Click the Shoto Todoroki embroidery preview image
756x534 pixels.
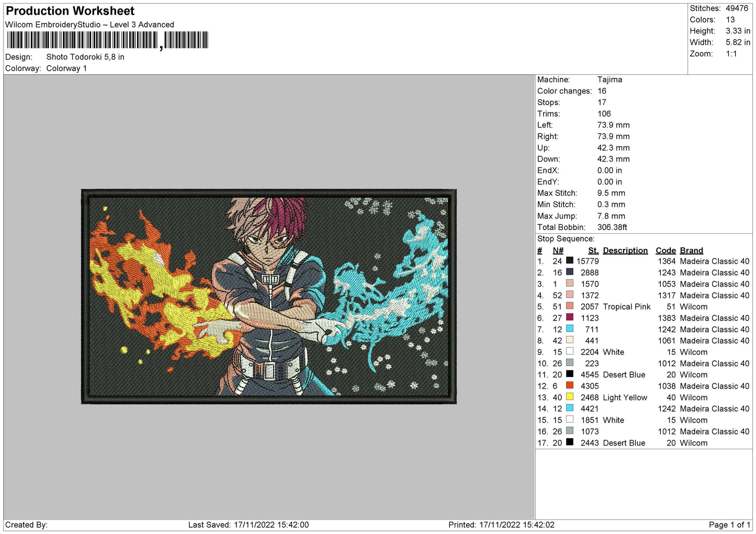[269, 297]
